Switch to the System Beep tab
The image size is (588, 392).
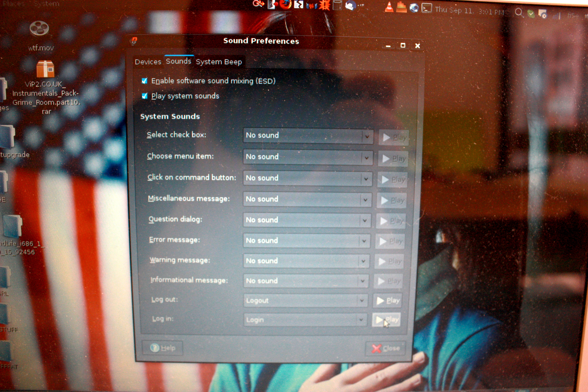[219, 62]
